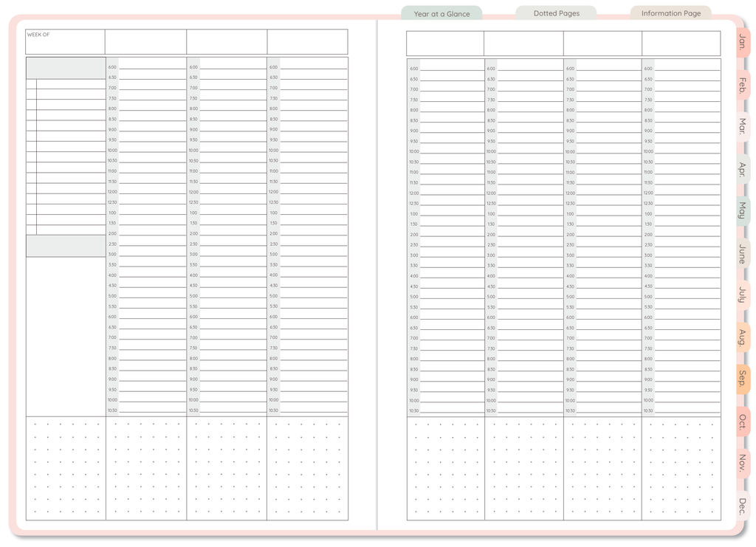The height and width of the screenshot is (547, 756).
Task: Navigate to the May month tab
Action: 742,210
